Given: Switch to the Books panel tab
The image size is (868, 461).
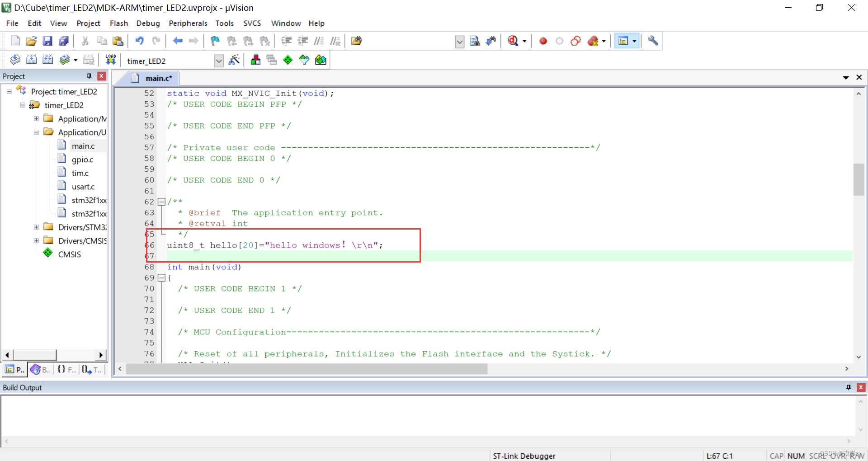Looking at the screenshot, I should pyautogui.click(x=40, y=370).
